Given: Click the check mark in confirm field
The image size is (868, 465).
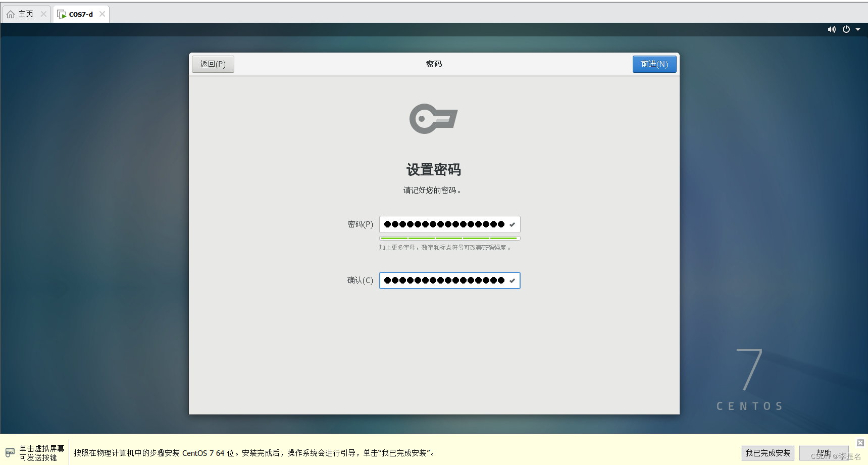Looking at the screenshot, I should click(x=512, y=281).
